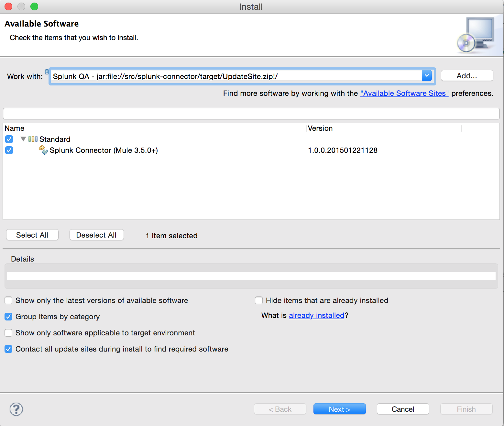Collapse the Standard category tree node

click(23, 139)
